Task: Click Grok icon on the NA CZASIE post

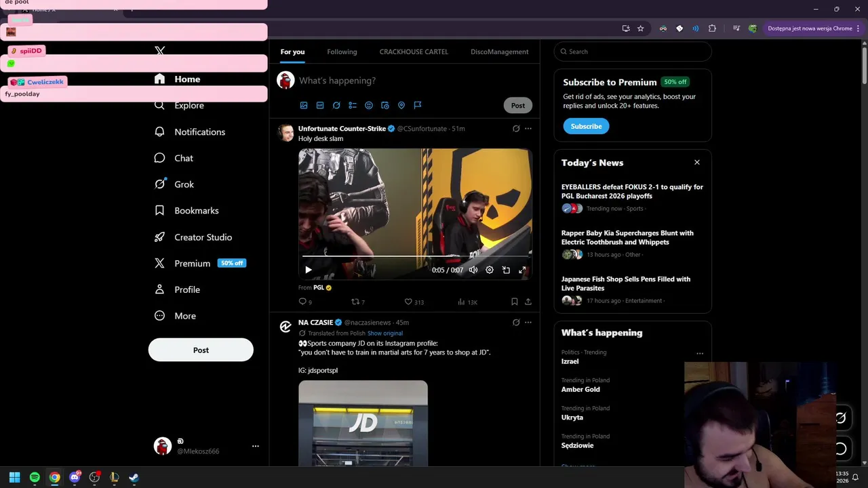Action: (x=516, y=323)
